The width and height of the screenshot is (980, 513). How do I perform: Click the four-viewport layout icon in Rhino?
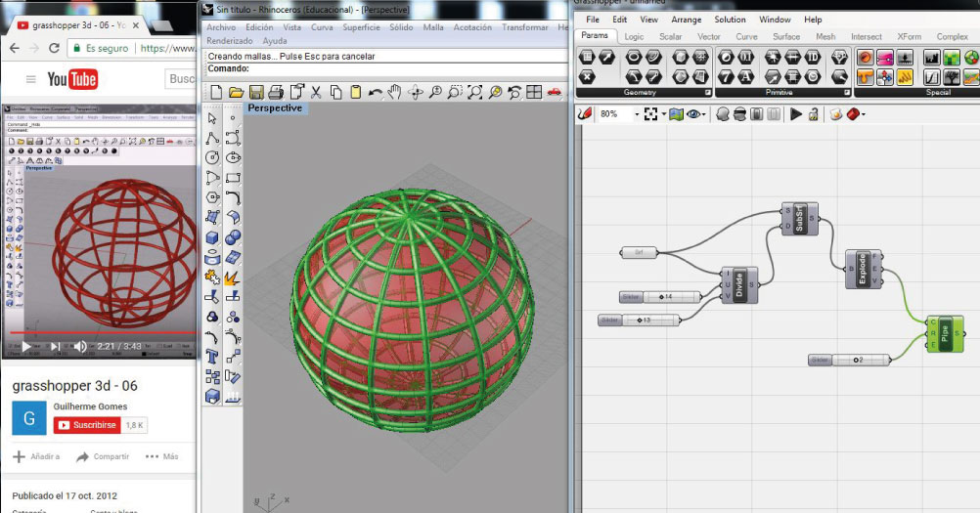(534, 93)
